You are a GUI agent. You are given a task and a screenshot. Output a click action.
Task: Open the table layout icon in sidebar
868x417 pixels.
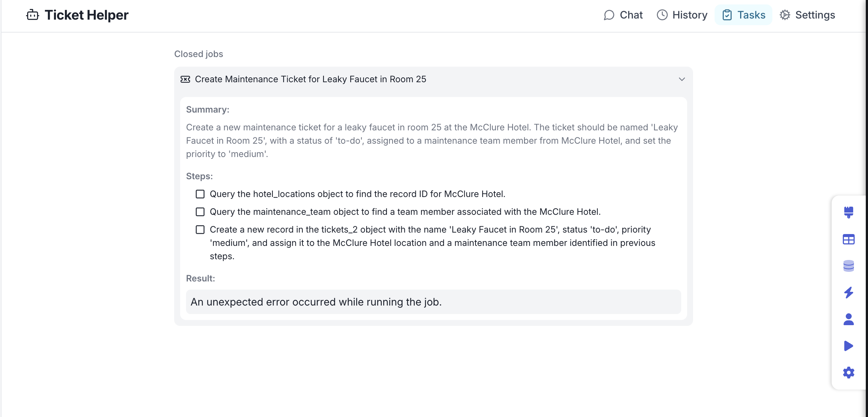click(848, 239)
